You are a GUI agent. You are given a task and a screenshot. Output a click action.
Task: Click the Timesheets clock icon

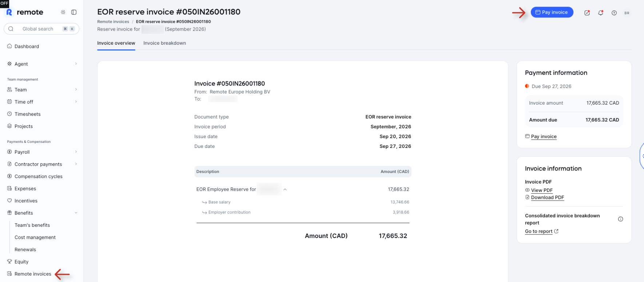[9, 114]
